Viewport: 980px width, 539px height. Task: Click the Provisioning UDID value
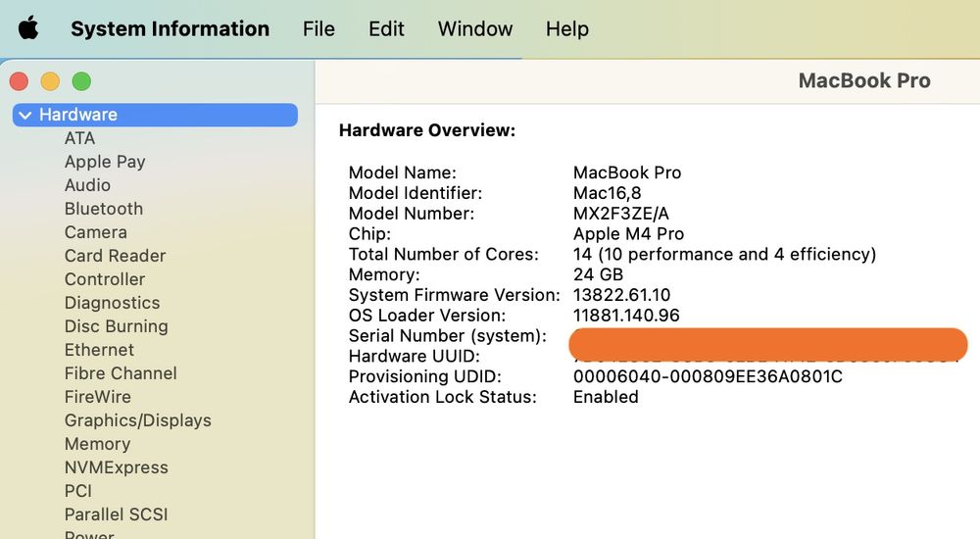coord(708,377)
